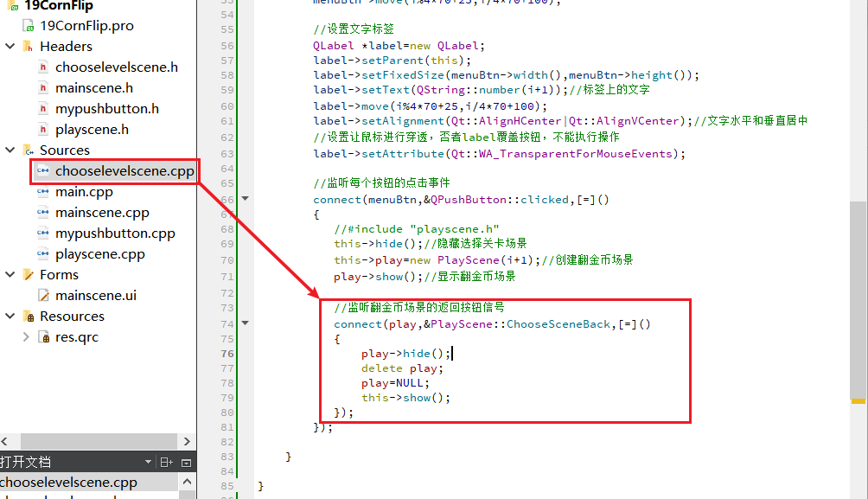Screen dimensions: 868x499
Task: Open main.cpp source file
Action: coord(84,192)
